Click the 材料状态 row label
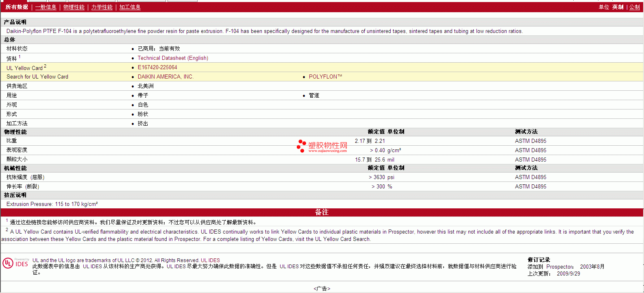 [x=17, y=49]
